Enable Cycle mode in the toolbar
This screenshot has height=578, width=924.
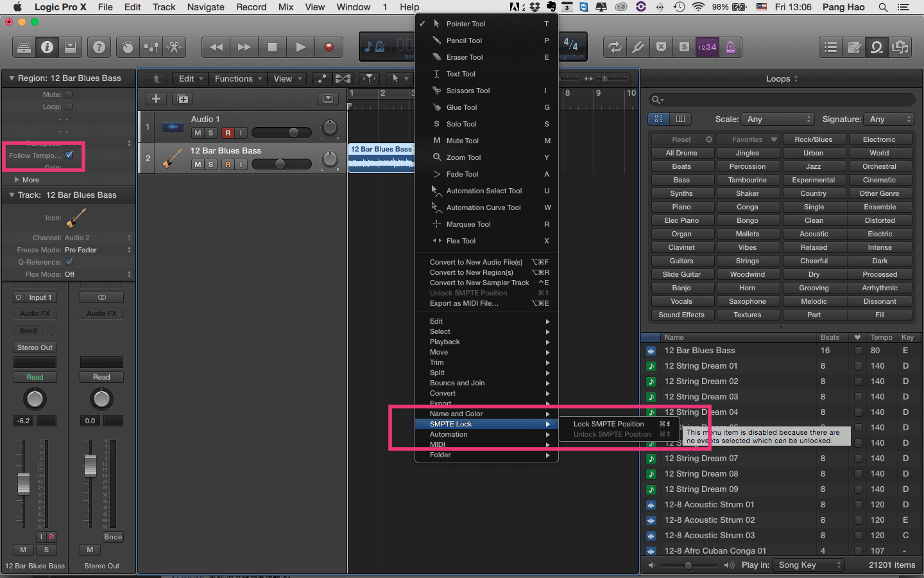pos(615,47)
